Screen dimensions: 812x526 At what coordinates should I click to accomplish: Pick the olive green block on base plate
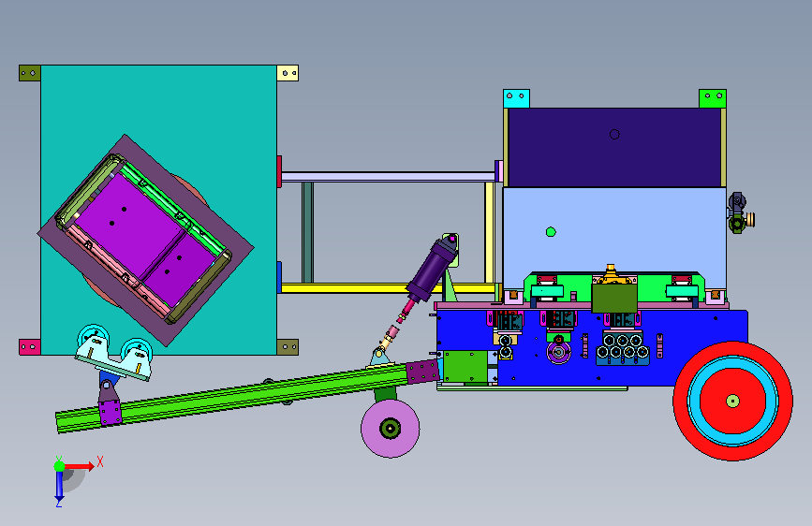(x=614, y=299)
